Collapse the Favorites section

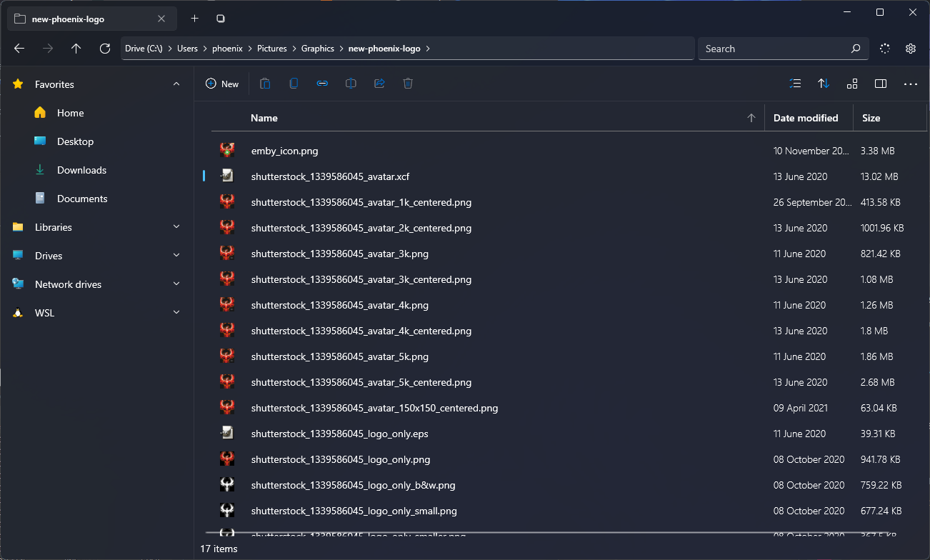pyautogui.click(x=176, y=84)
